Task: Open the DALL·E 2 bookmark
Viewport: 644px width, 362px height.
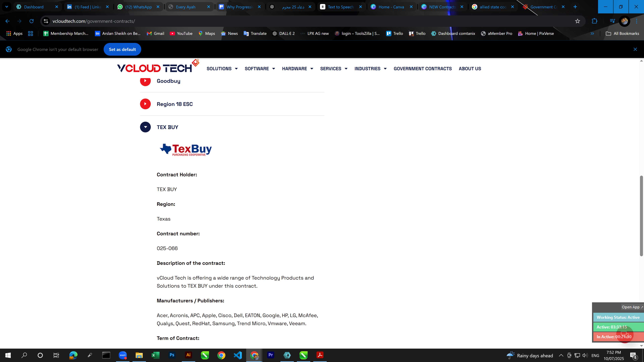Action: (x=283, y=34)
